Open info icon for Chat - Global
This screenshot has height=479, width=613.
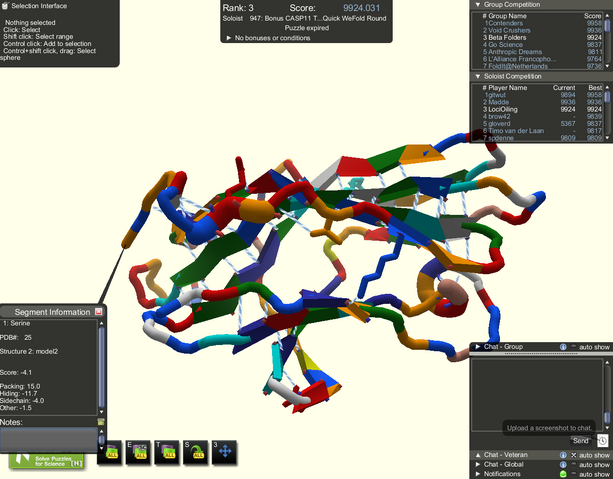pyautogui.click(x=563, y=465)
